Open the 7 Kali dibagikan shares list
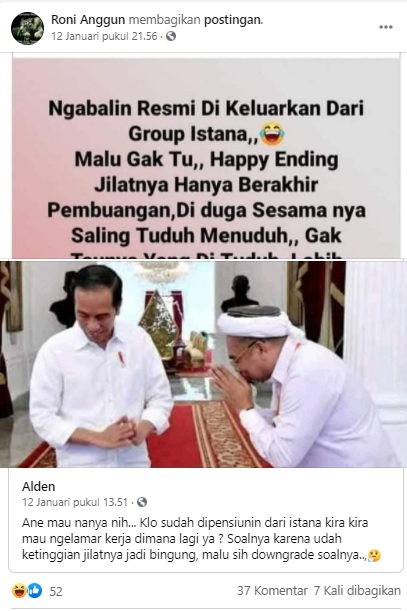 pos(357,591)
